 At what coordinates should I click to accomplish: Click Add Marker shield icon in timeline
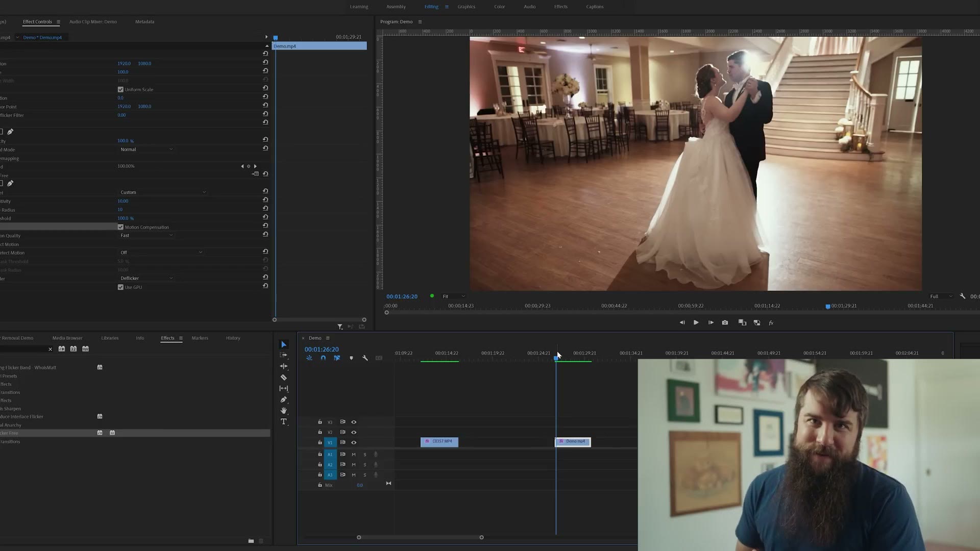coord(351,358)
